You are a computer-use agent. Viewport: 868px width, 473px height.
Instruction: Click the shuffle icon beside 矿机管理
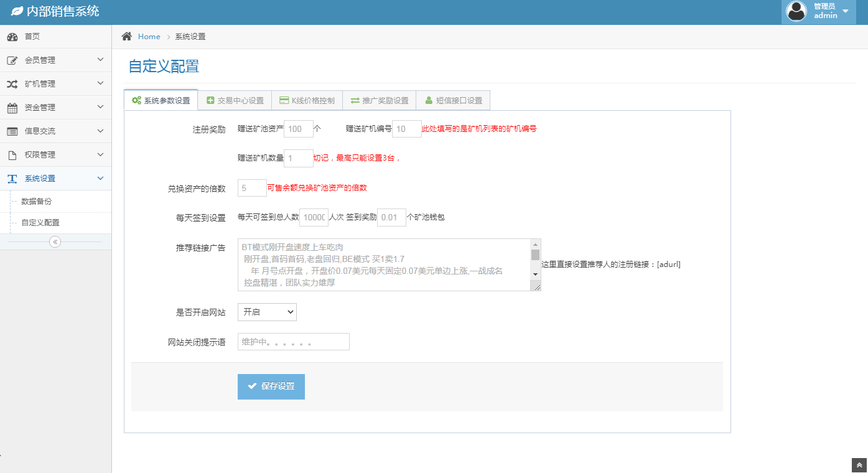tap(12, 84)
